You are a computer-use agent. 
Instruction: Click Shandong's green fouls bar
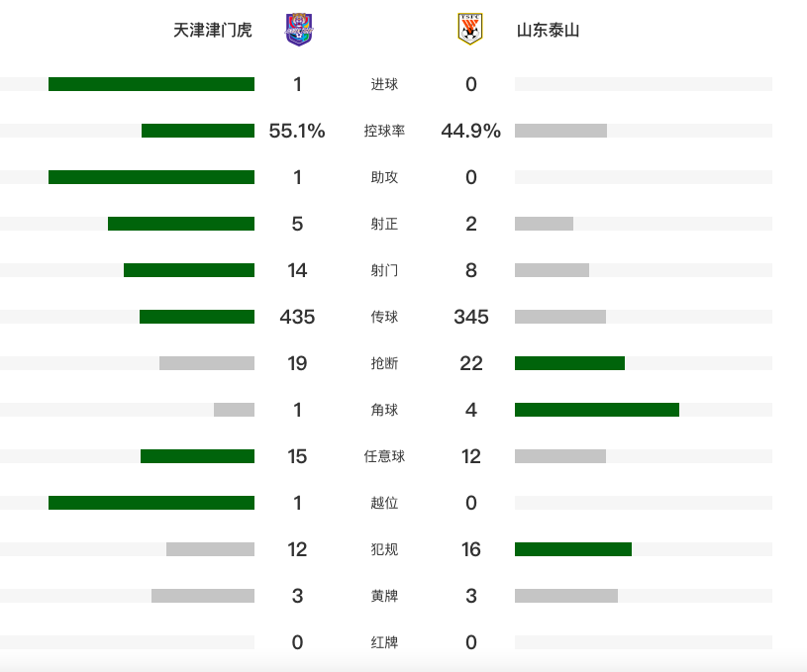573,549
